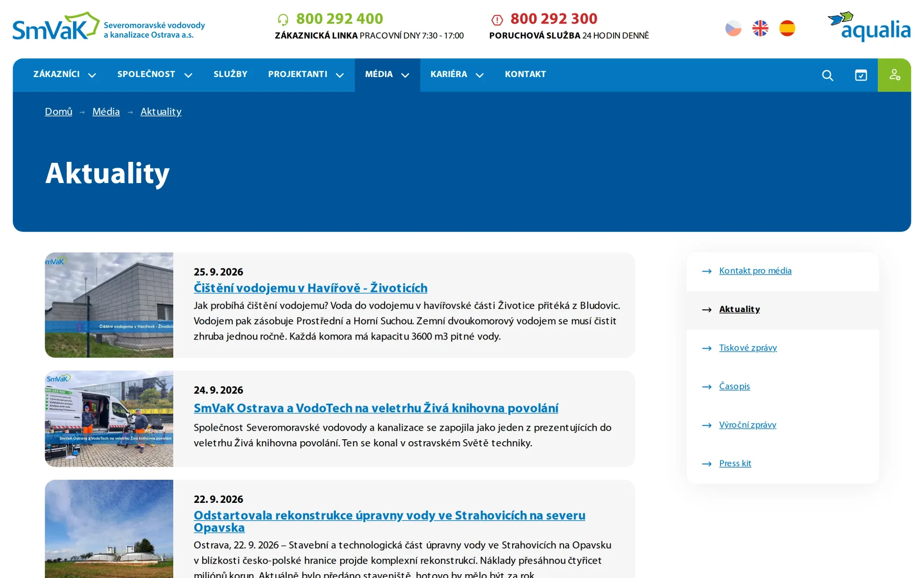Call customer line 800 292 400
924x578 pixels.
340,19
